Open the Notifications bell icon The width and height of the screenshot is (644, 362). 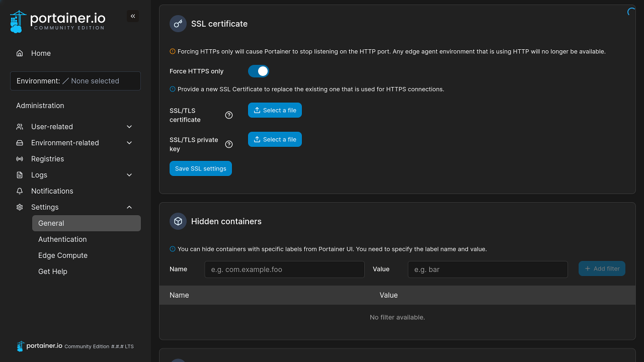19,191
